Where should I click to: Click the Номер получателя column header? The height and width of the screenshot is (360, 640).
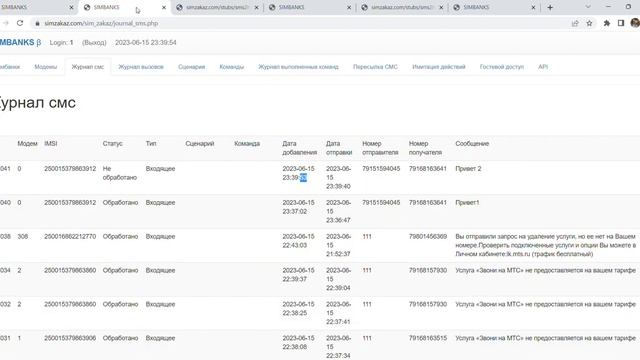click(x=425, y=148)
